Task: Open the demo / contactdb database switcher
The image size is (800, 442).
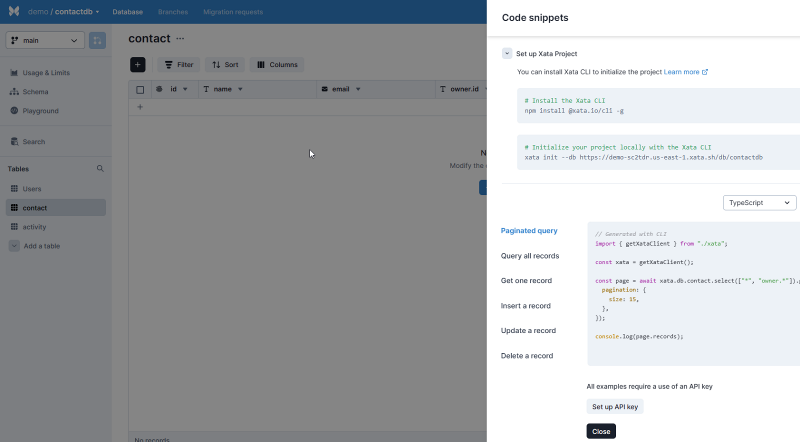Action: (x=63, y=12)
